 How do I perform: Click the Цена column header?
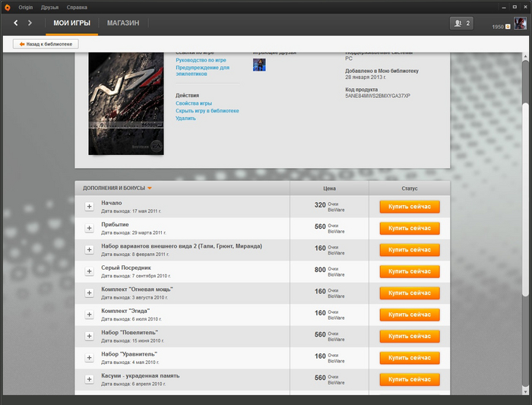point(329,188)
